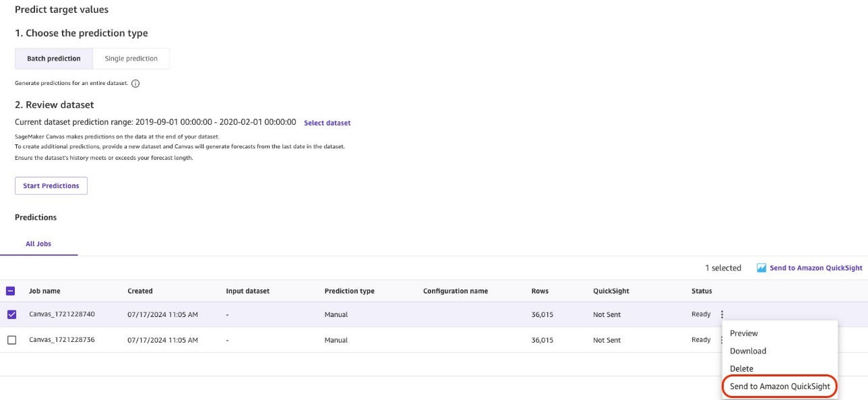
Task: Click the Rows column header
Action: point(540,291)
